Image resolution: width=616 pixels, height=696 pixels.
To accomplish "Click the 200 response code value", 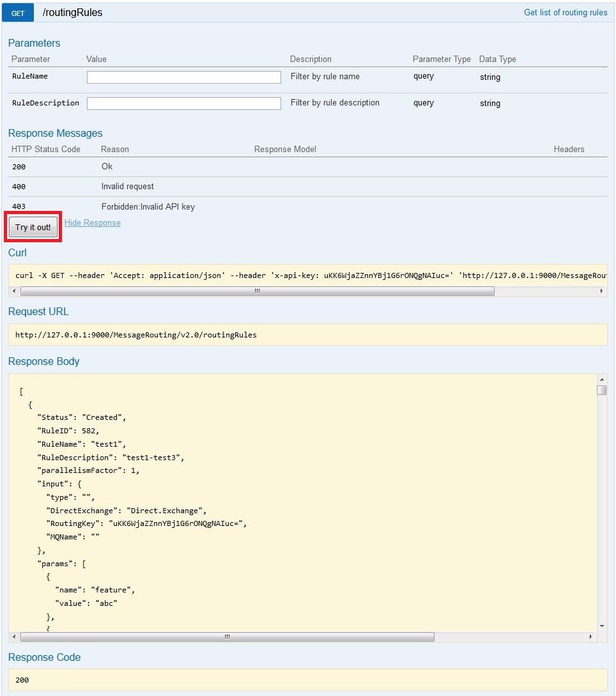I will 22,680.
